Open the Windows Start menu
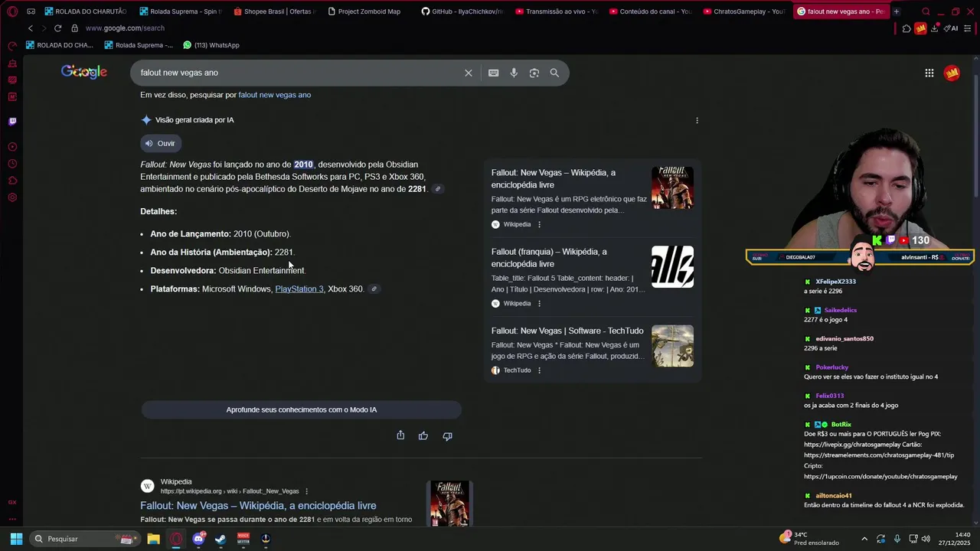Viewport: 980px width, 551px height. [16, 539]
